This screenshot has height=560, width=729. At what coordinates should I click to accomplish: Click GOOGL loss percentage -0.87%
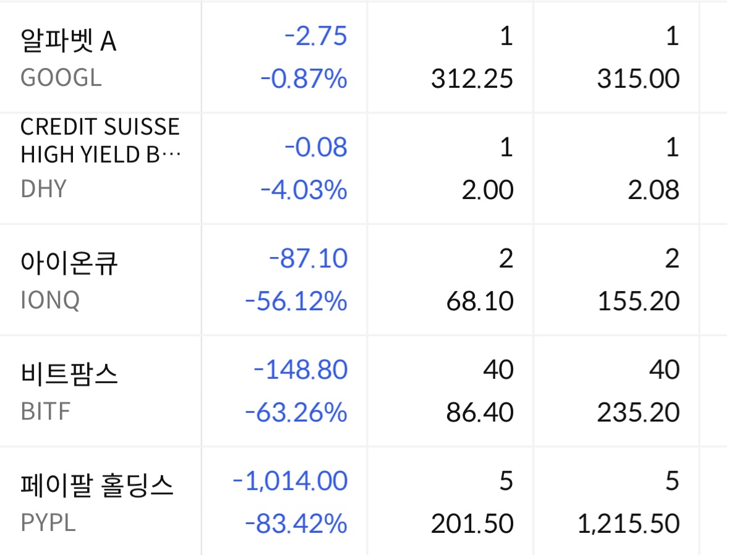pyautogui.click(x=304, y=79)
